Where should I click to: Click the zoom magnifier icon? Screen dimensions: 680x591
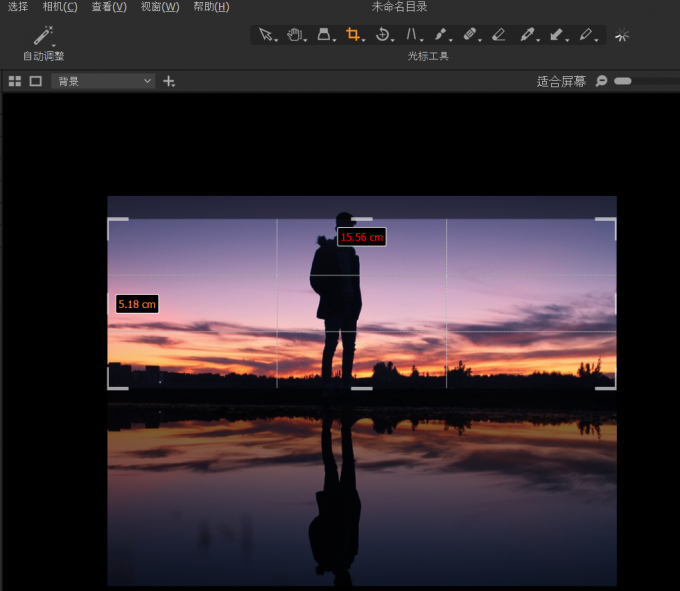tap(601, 81)
